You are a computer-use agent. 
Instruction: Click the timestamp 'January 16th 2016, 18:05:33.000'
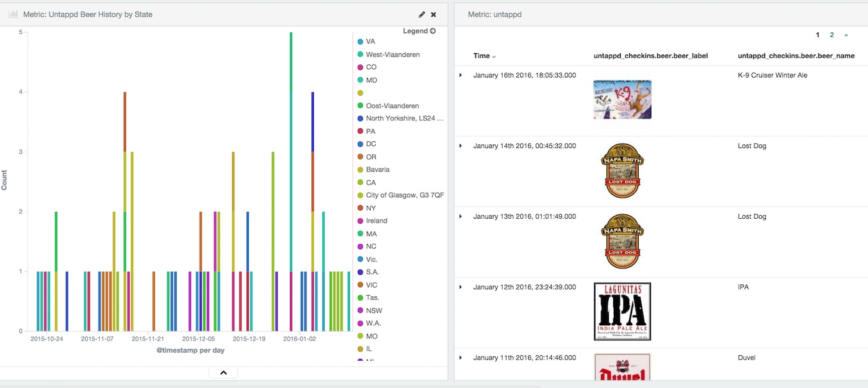click(x=525, y=75)
